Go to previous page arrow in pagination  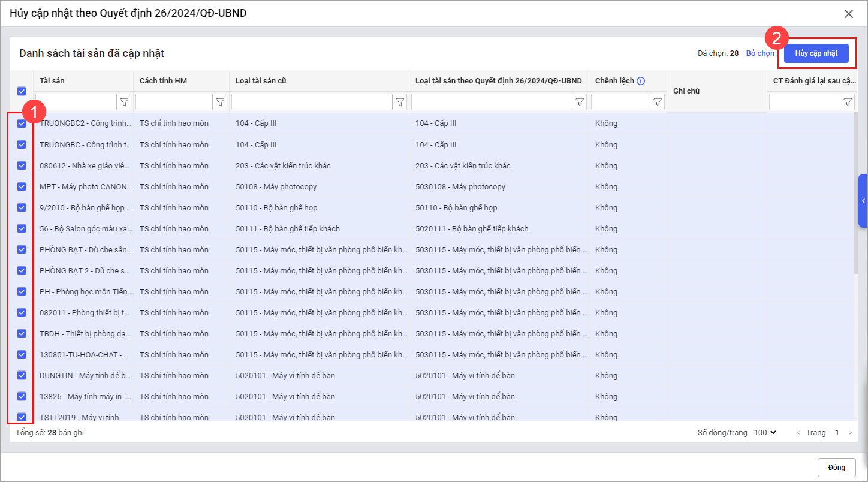coord(797,433)
